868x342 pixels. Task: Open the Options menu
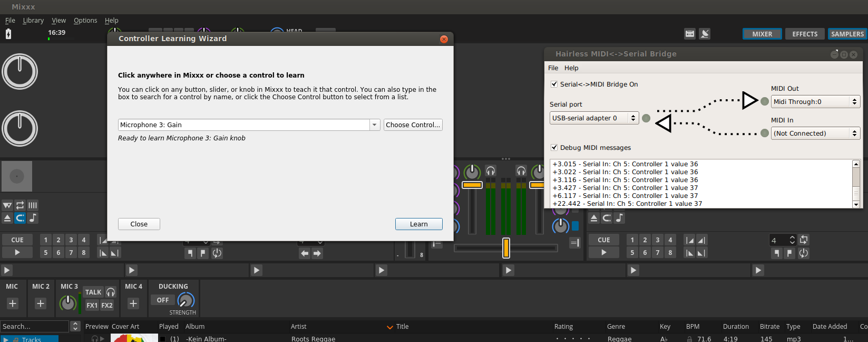85,21
